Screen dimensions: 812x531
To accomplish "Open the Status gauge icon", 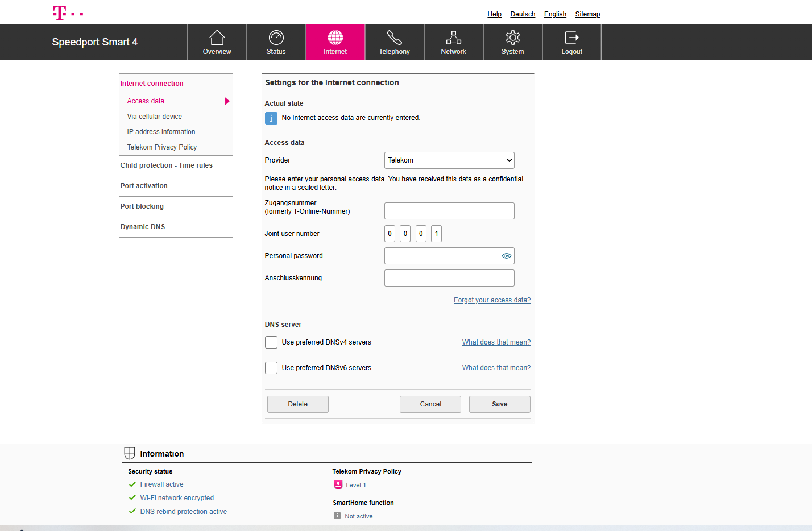I will pyautogui.click(x=276, y=38).
